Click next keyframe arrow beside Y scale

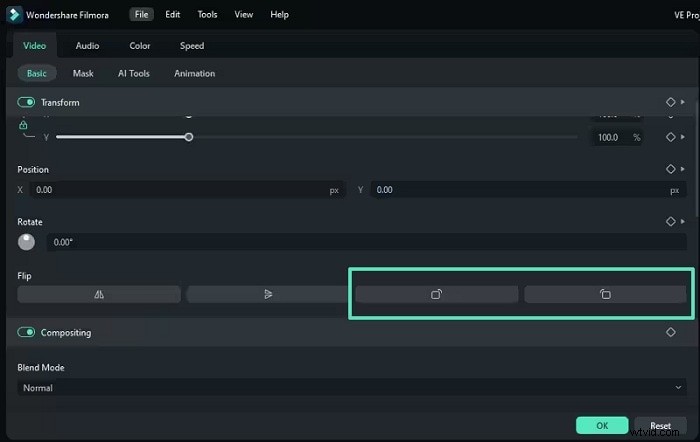[x=683, y=137]
